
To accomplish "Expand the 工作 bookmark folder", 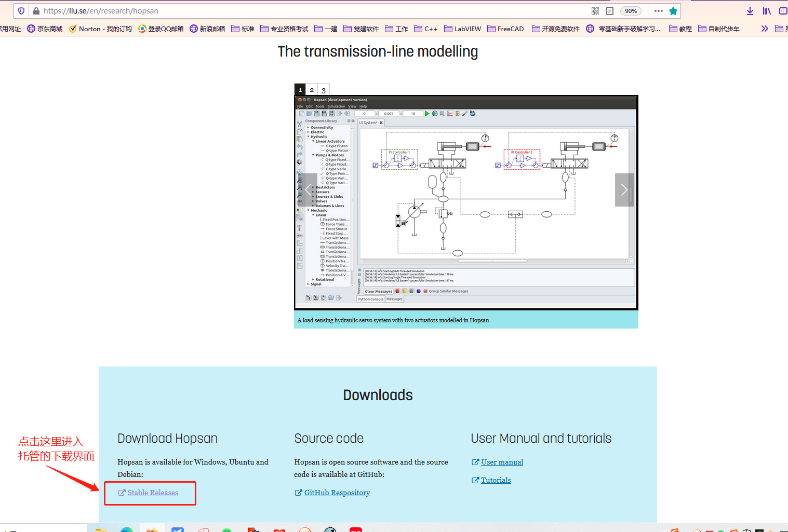I will pos(396,29).
